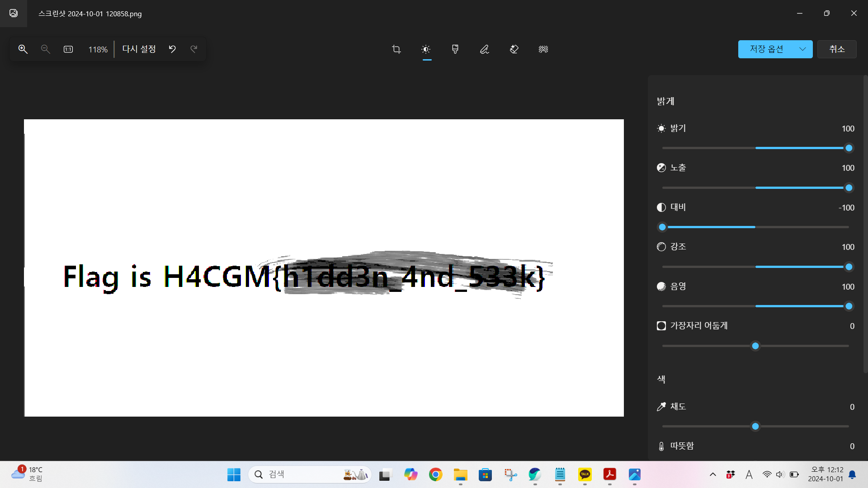Click the 밝기 brightness slider handle
Image resolution: width=868 pixels, height=488 pixels.
[849, 148]
